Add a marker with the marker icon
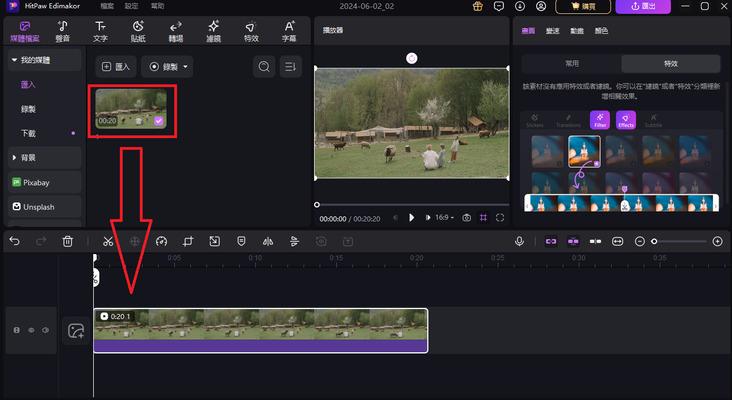This screenshot has height=400, width=732. (x=241, y=241)
